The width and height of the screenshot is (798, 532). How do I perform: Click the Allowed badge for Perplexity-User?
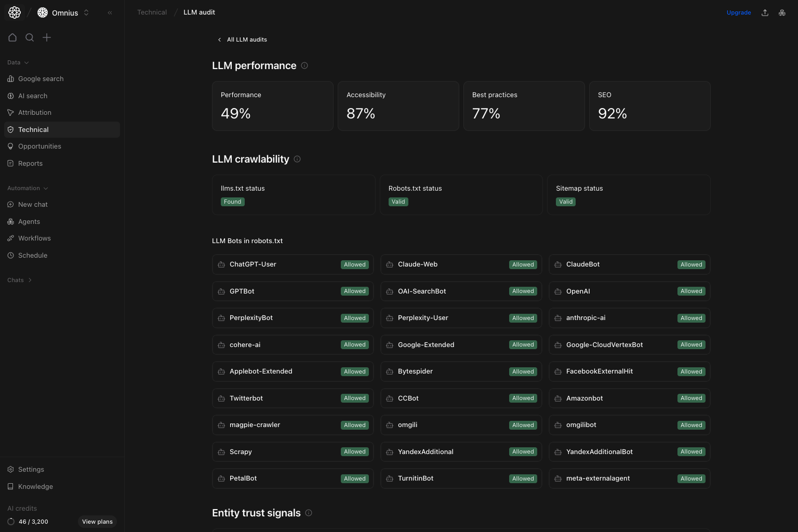(523, 318)
